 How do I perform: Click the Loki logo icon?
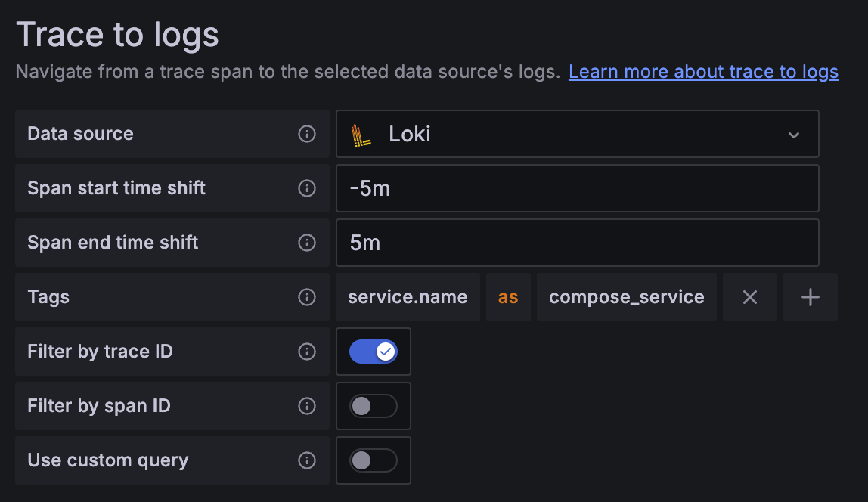tap(361, 135)
